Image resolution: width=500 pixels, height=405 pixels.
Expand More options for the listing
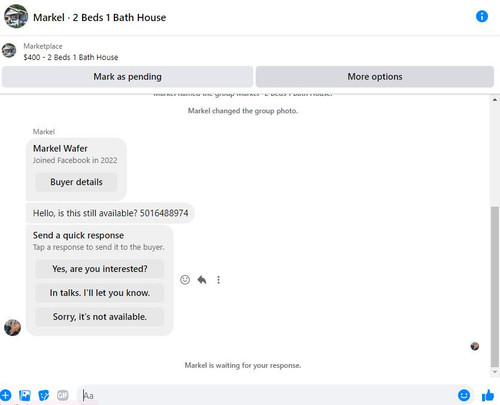point(375,77)
